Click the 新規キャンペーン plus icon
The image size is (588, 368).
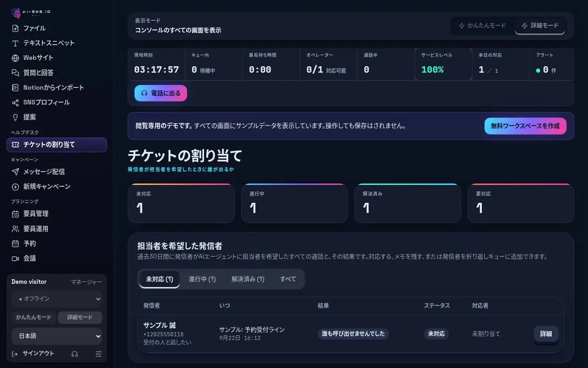tap(15, 186)
